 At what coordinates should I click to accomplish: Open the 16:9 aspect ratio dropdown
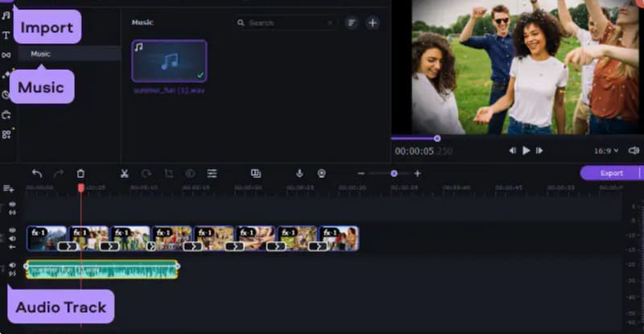click(605, 151)
